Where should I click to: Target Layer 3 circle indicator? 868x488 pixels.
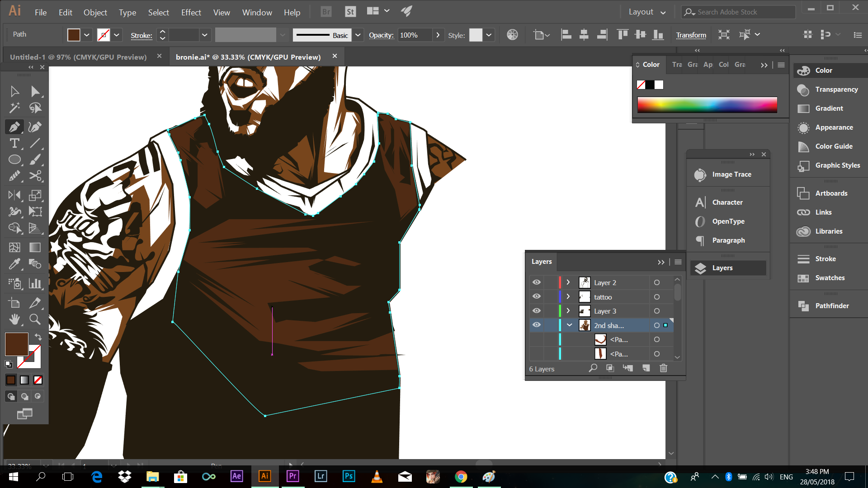point(657,311)
